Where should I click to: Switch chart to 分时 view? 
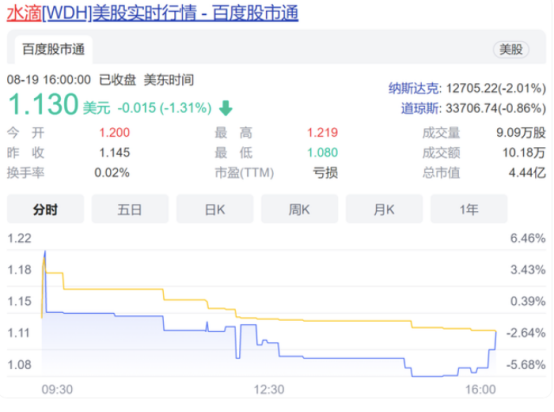[46, 210]
